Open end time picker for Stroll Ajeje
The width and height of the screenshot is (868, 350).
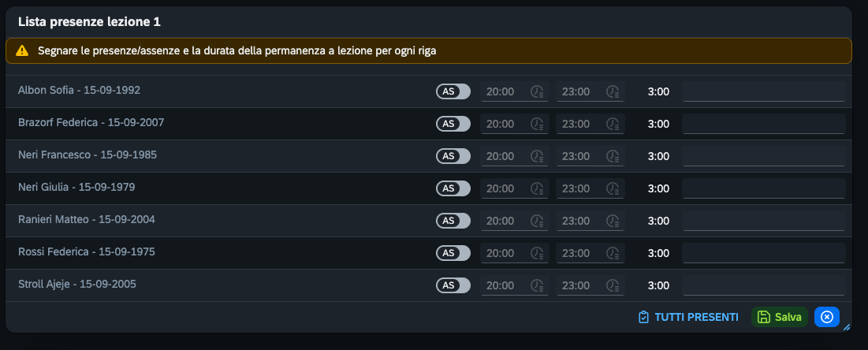[x=613, y=285]
